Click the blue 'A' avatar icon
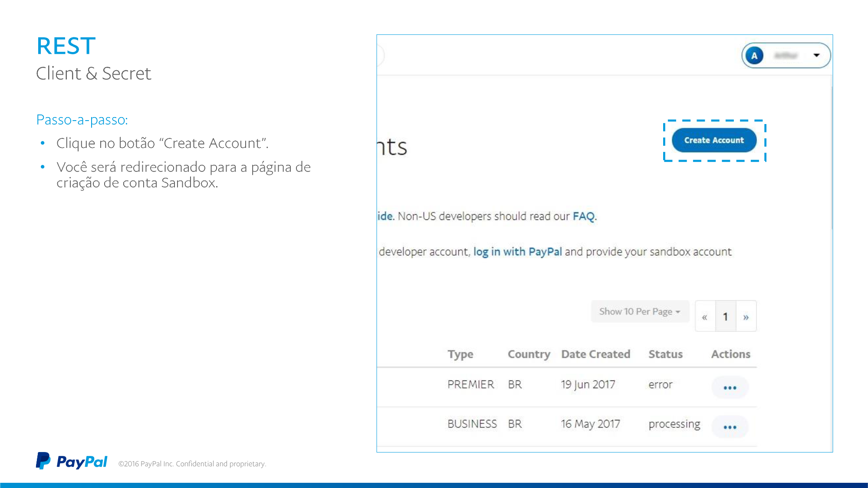The image size is (868, 488). click(x=754, y=56)
